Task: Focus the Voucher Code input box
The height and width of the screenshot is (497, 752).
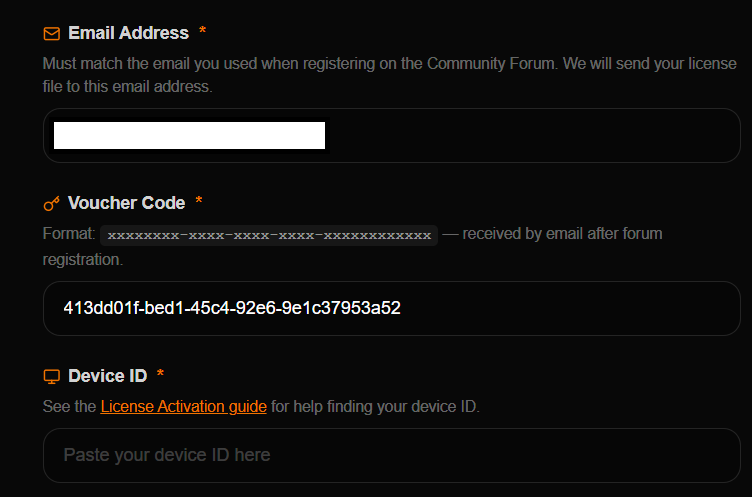Action: 392,308
